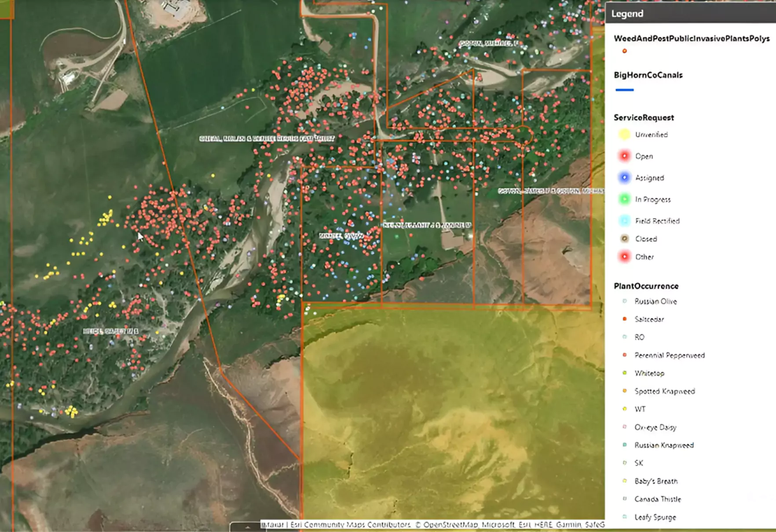Click the Russian Olive legend dot
The width and height of the screenshot is (776, 532).
tap(624, 301)
